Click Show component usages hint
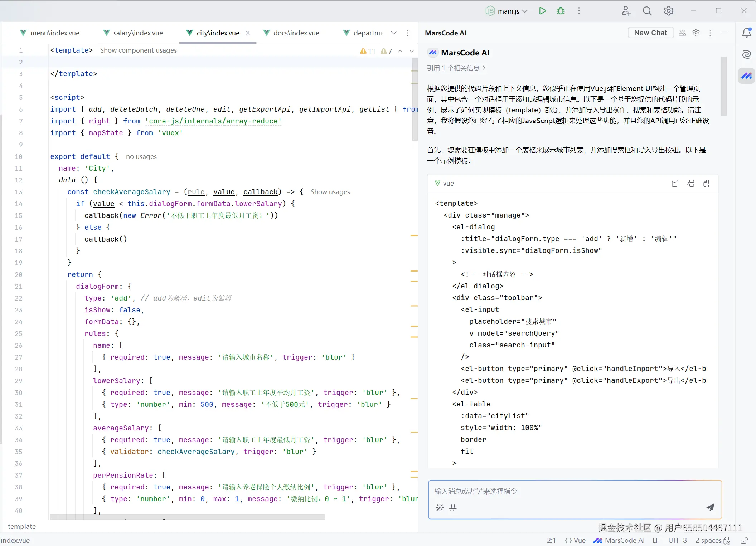 138,50
